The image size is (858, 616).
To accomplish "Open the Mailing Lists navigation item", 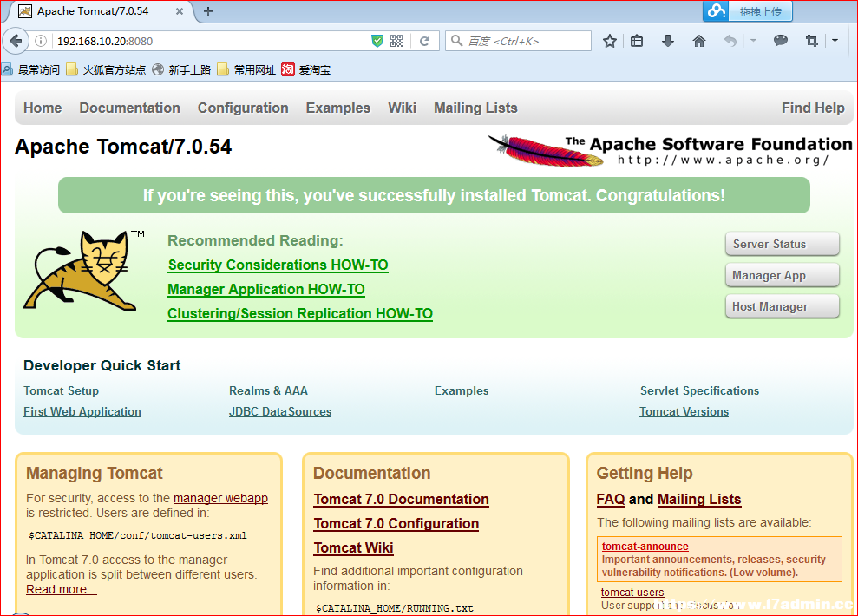I will coord(475,108).
